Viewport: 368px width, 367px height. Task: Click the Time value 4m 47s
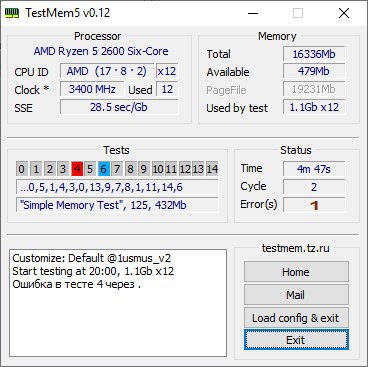pyautogui.click(x=314, y=169)
